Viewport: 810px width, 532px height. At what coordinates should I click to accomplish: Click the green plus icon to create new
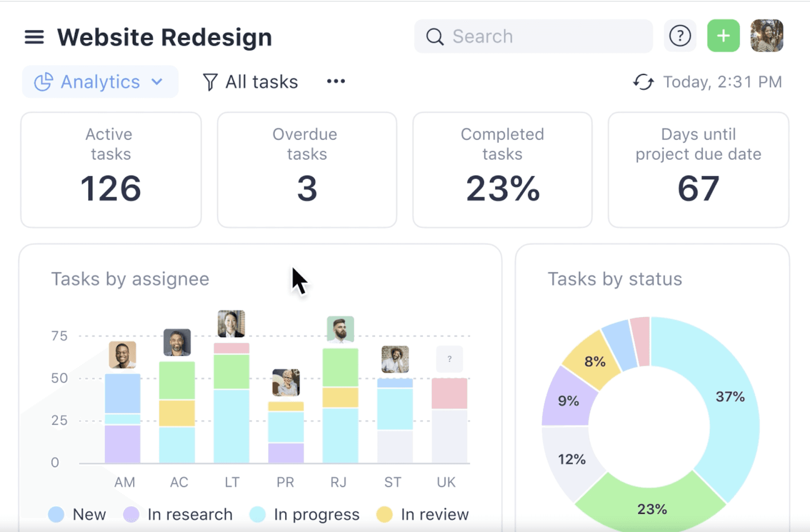[x=723, y=35]
